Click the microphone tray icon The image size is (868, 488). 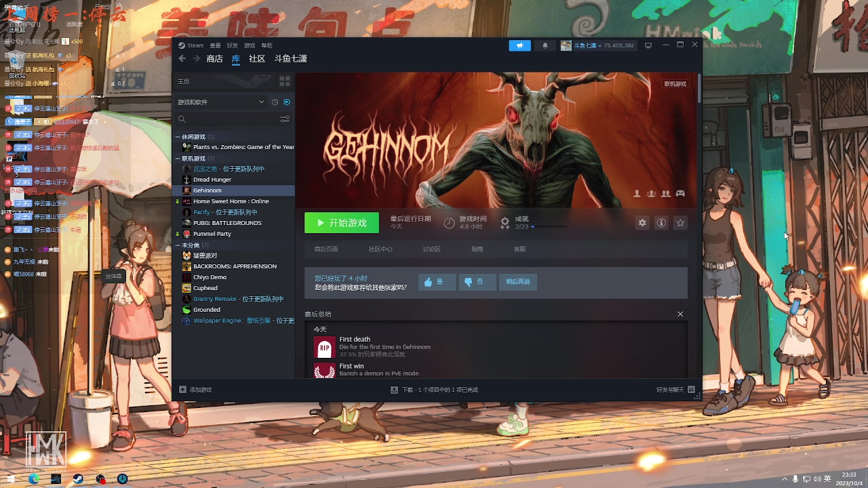[795, 479]
